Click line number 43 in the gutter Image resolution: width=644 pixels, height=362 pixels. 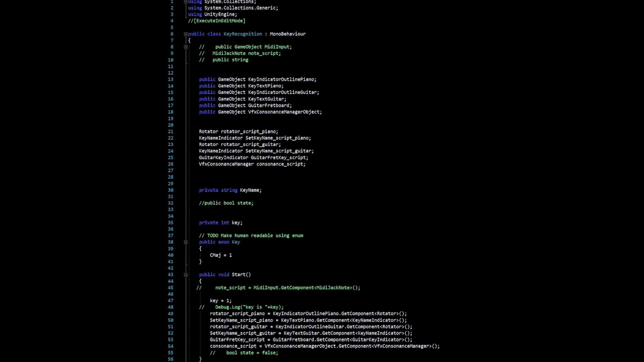click(x=171, y=275)
